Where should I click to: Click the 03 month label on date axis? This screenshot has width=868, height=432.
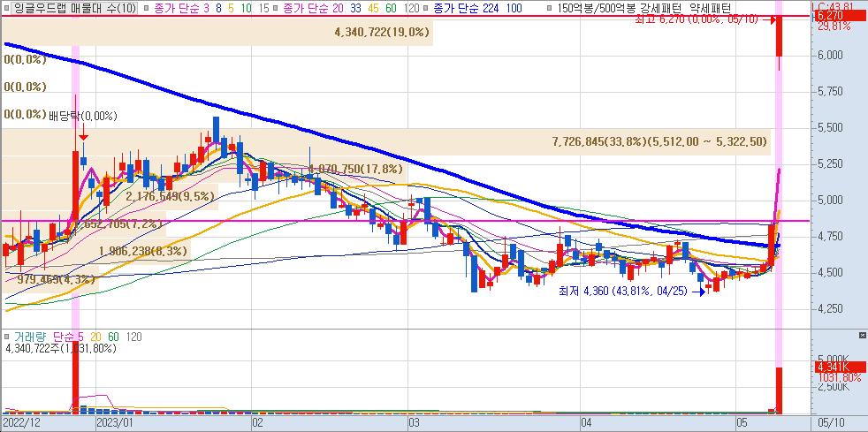(414, 423)
